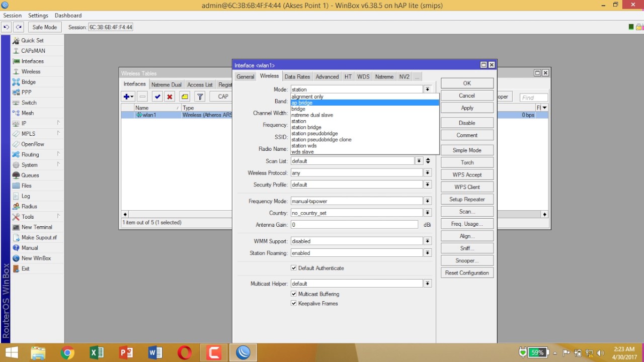Click the undo arrow in top toolbar
The width and height of the screenshot is (644, 362).
[x=7, y=27]
